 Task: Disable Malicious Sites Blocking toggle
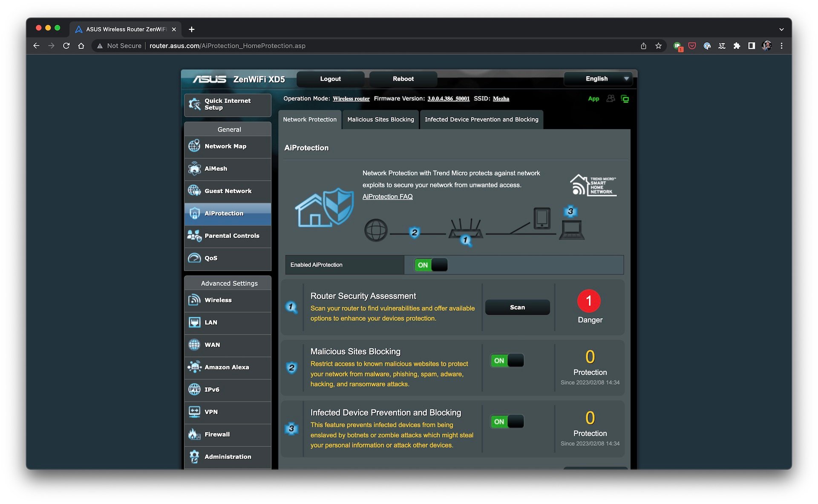click(506, 360)
